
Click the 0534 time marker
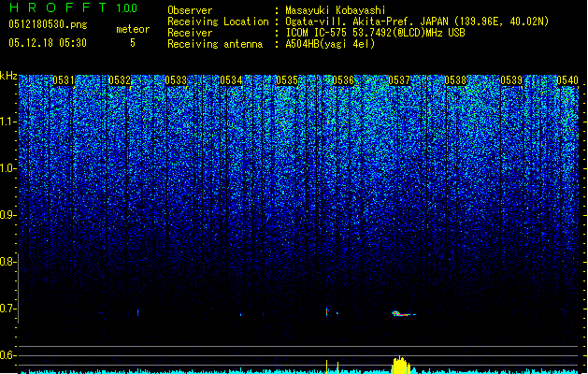coord(231,80)
